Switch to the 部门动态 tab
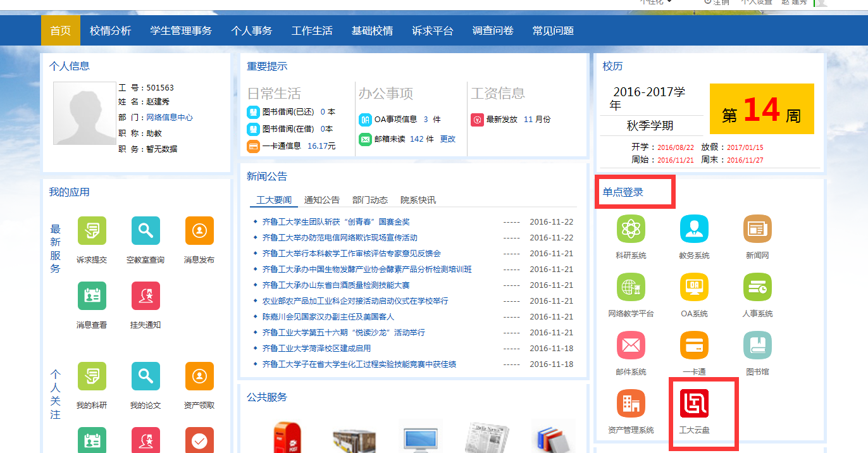The height and width of the screenshot is (453, 868). [x=370, y=200]
